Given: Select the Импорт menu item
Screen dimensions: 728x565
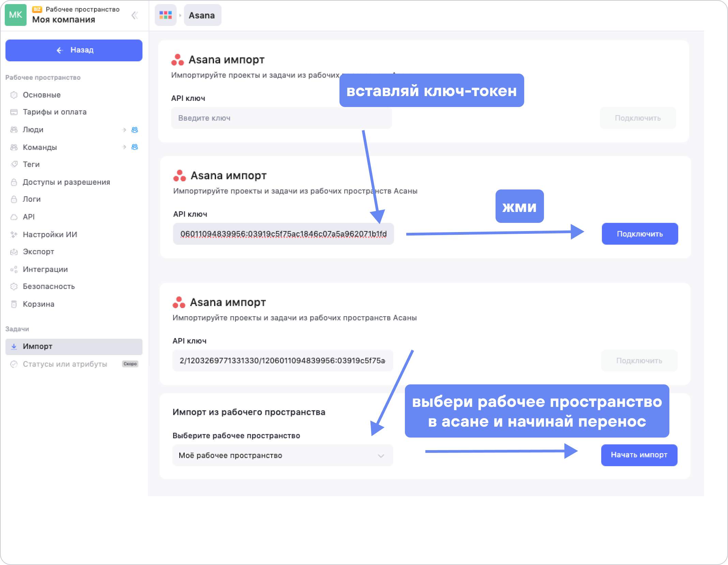Looking at the screenshot, I should (x=74, y=346).
